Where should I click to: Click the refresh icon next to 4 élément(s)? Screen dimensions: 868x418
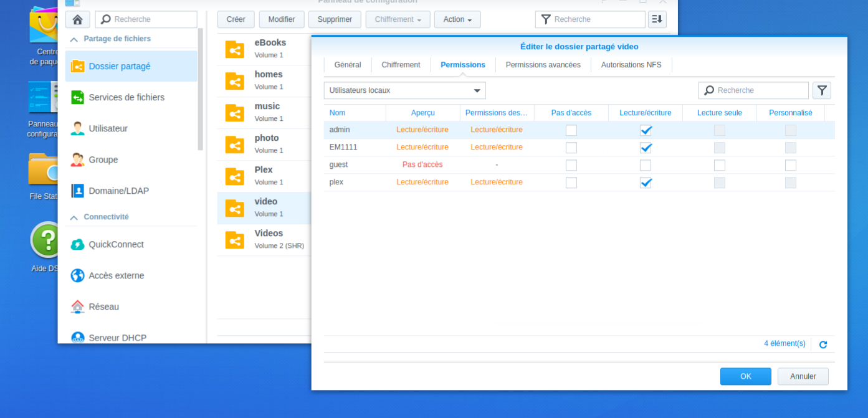coord(823,344)
